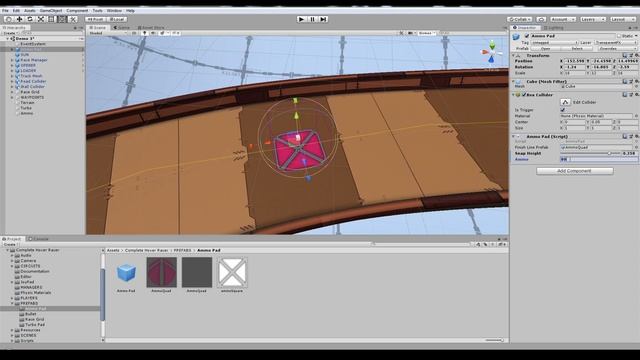Image resolution: width=640 pixels, height=360 pixels.
Task: Select the Move tool in the toolbar
Action: pyautogui.click(x=19, y=19)
